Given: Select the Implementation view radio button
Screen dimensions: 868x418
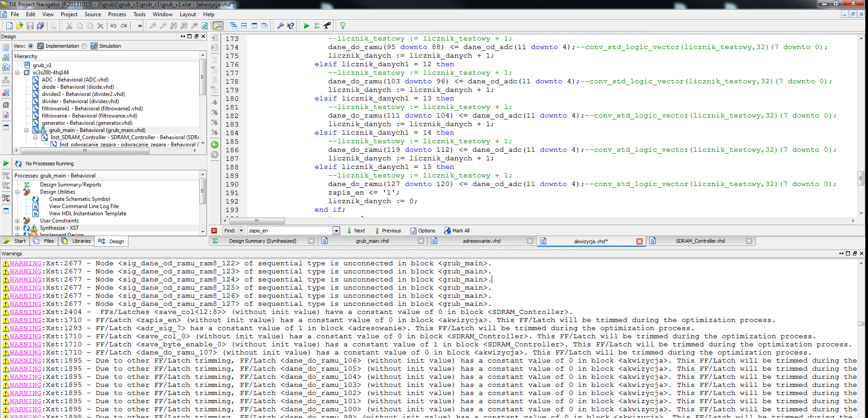Looking at the screenshot, I should tap(31, 46).
